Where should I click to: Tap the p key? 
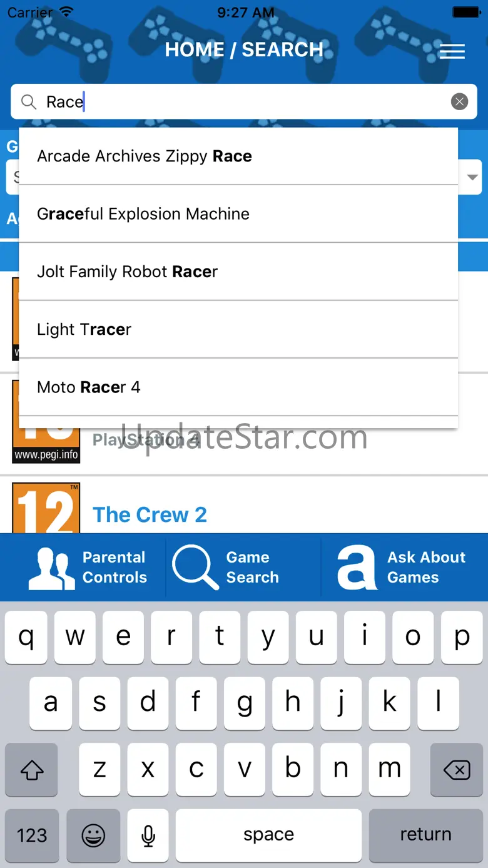(462, 637)
